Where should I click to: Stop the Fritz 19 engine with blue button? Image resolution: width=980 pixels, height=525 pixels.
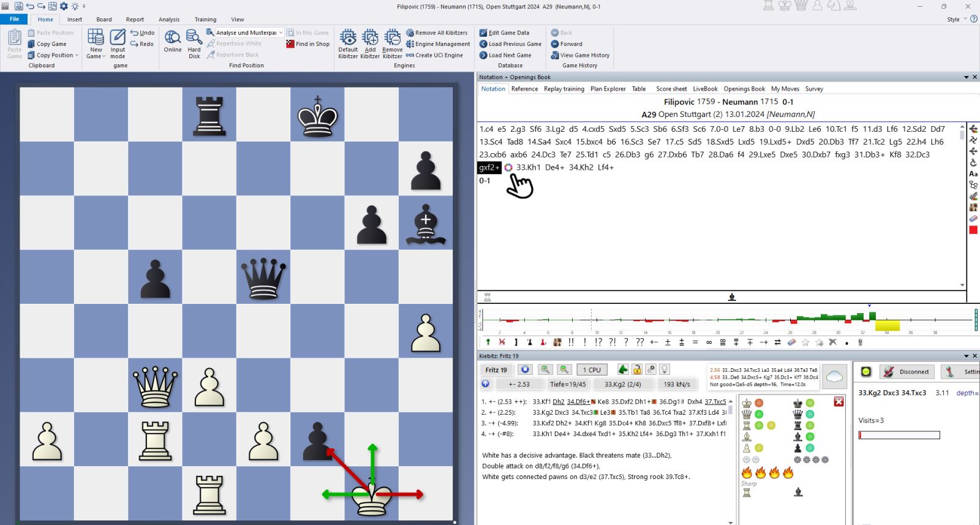click(525, 369)
